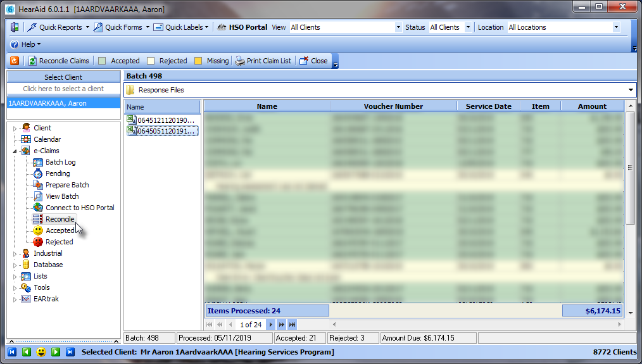Toggle the Accepted filter checkbox
Viewport: 642px width, 364px height.
pyautogui.click(x=102, y=61)
